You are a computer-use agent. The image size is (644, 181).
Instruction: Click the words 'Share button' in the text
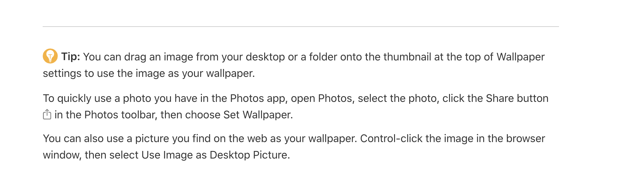tap(517, 98)
